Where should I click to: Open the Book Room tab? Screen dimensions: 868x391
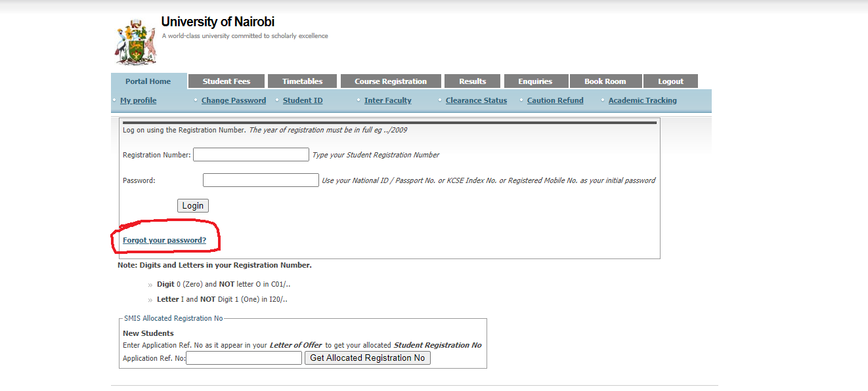tap(605, 81)
